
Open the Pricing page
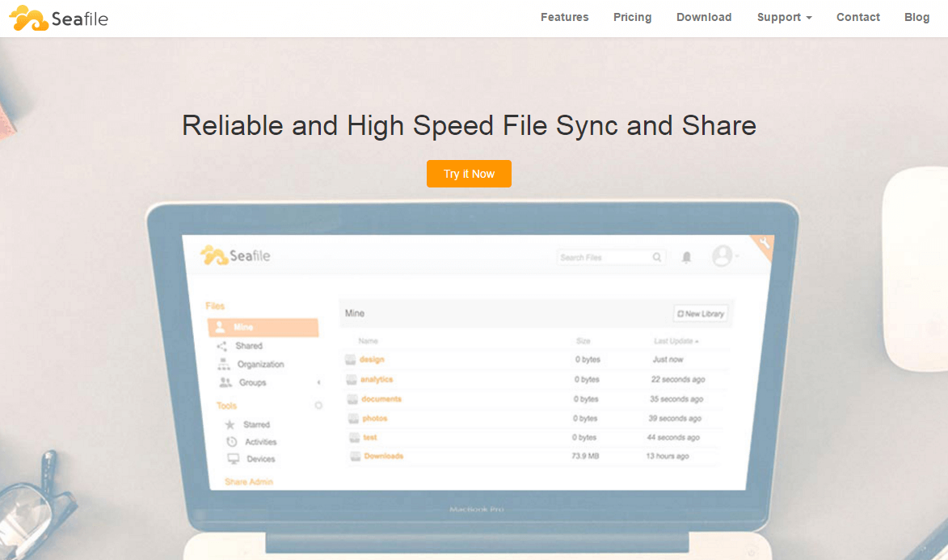click(x=632, y=18)
